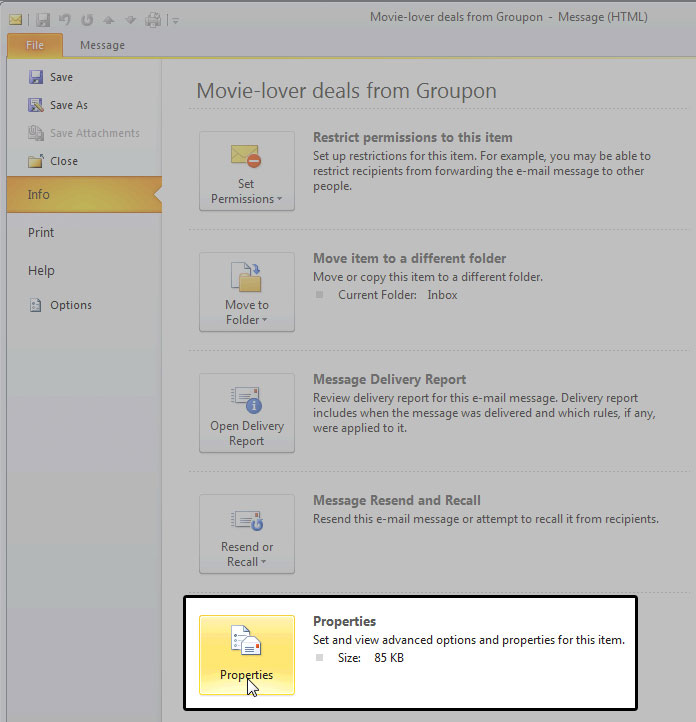This screenshot has height=722, width=696.
Task: Click the quick print printer icon
Action: click(153, 19)
